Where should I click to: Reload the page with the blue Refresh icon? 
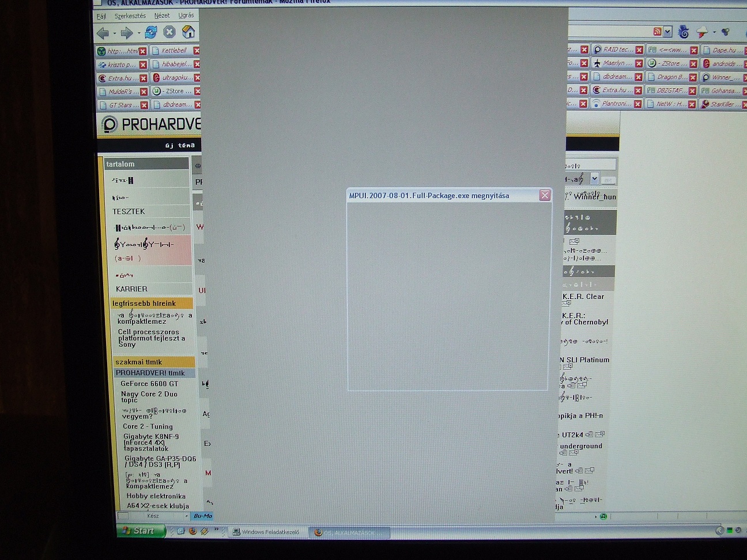click(151, 32)
